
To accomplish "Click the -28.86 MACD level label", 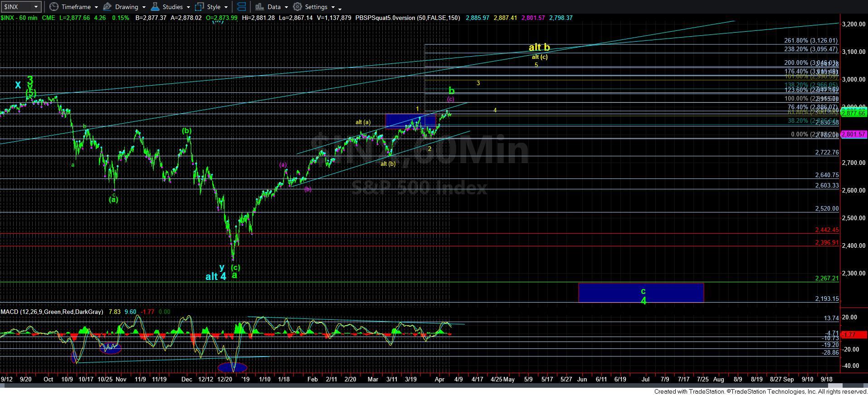I will coord(830,352).
